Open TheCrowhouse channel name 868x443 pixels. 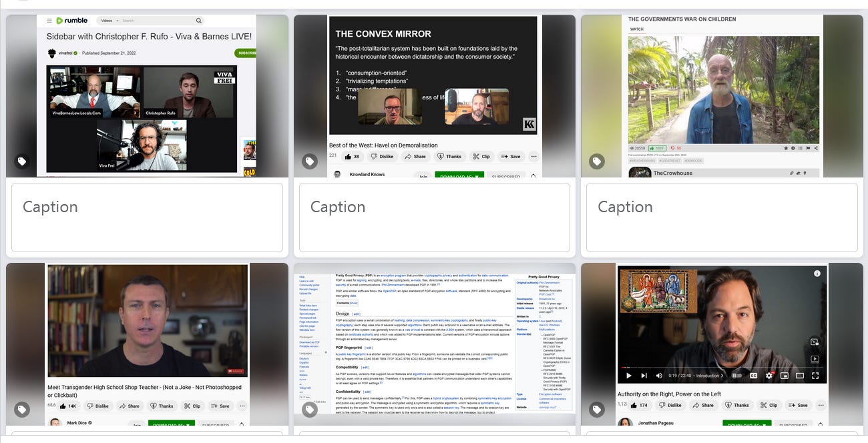673,173
